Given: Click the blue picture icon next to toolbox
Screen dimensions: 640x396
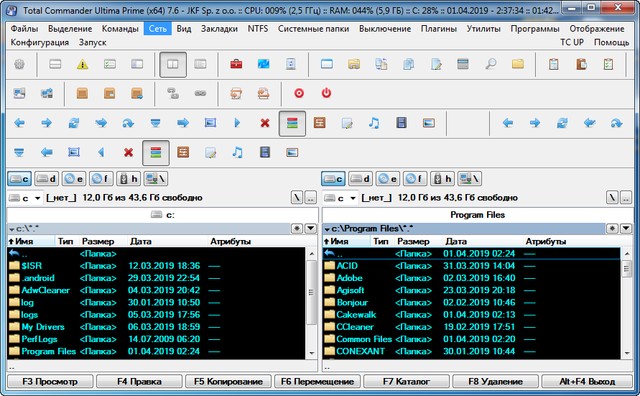Looking at the screenshot, I should (263, 64).
